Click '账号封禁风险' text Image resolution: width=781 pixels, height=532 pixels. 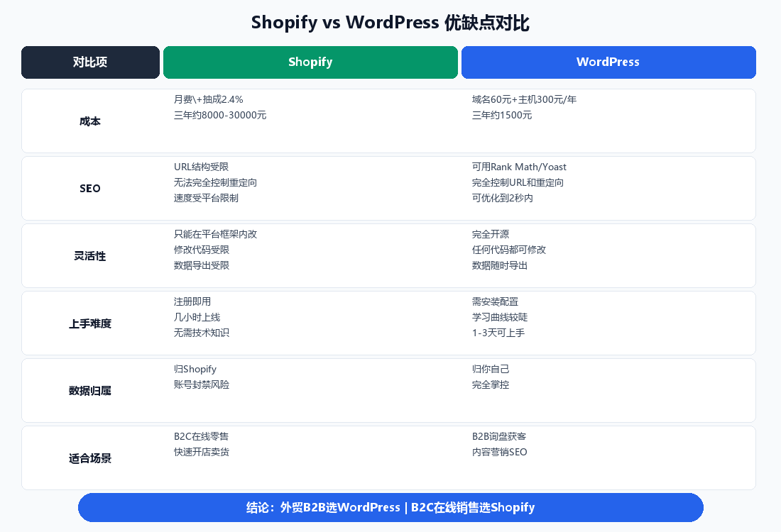point(201,384)
